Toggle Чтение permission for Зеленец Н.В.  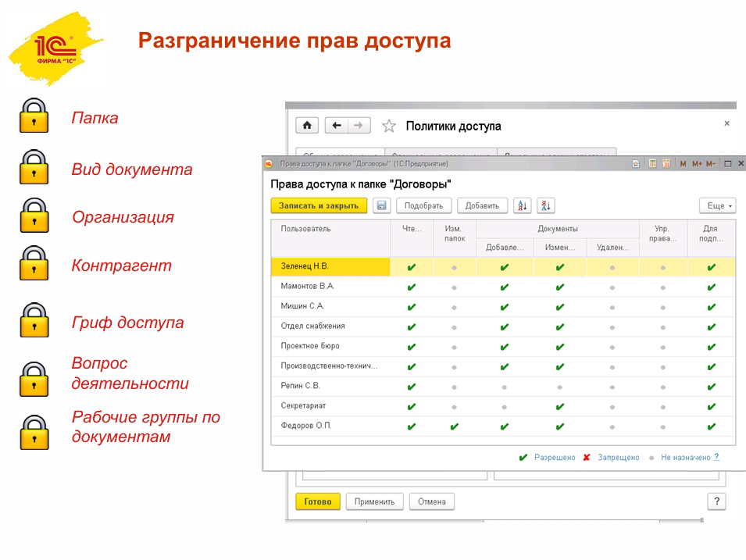tap(412, 267)
